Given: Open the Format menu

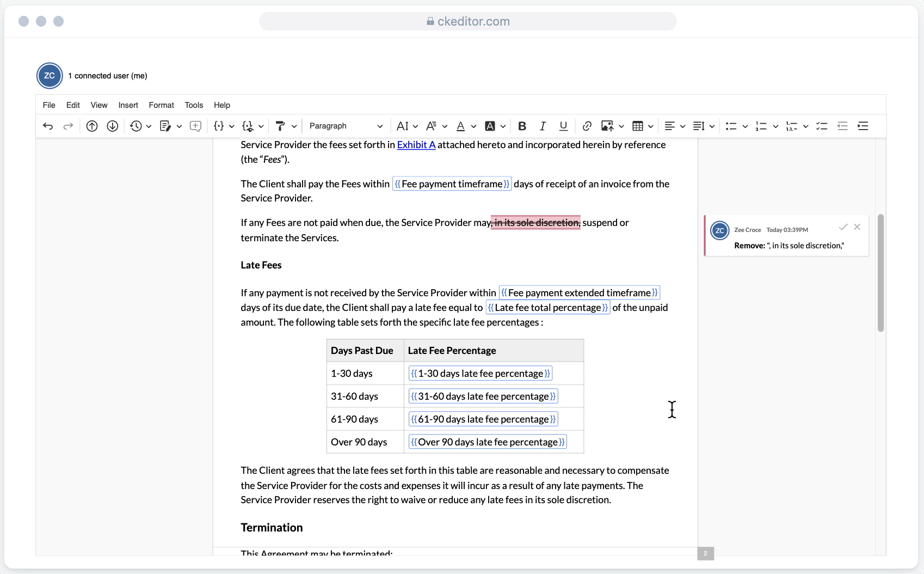Looking at the screenshot, I should point(161,105).
